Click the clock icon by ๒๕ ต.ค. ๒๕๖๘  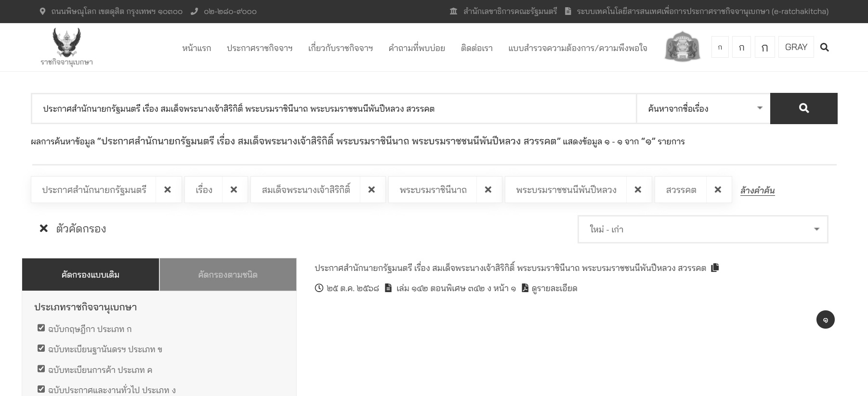(319, 288)
